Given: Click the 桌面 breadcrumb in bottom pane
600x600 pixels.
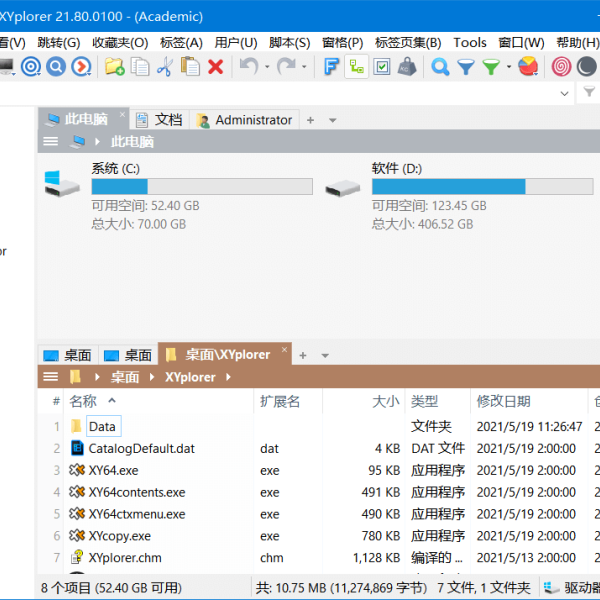Looking at the screenshot, I should [x=125, y=377].
